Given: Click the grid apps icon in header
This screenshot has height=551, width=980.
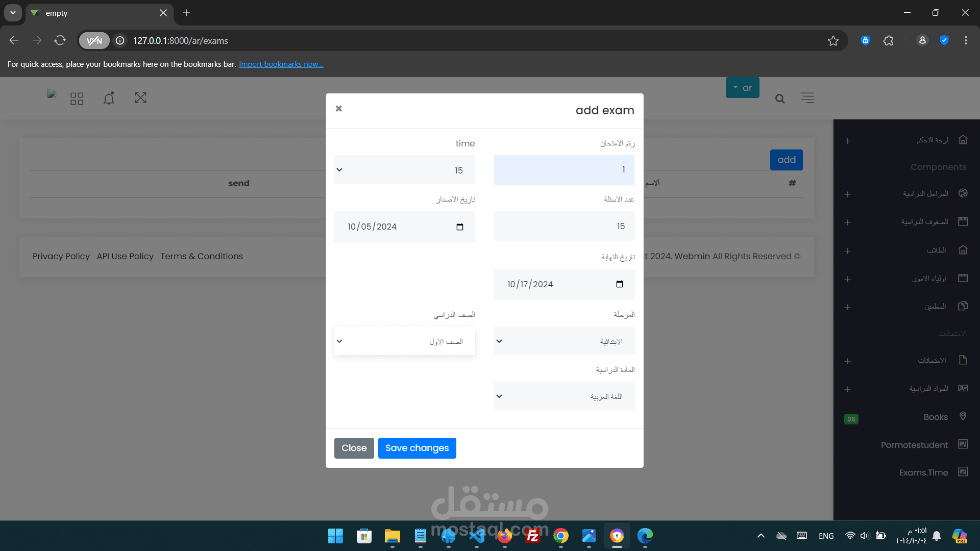Looking at the screenshot, I should click(77, 98).
